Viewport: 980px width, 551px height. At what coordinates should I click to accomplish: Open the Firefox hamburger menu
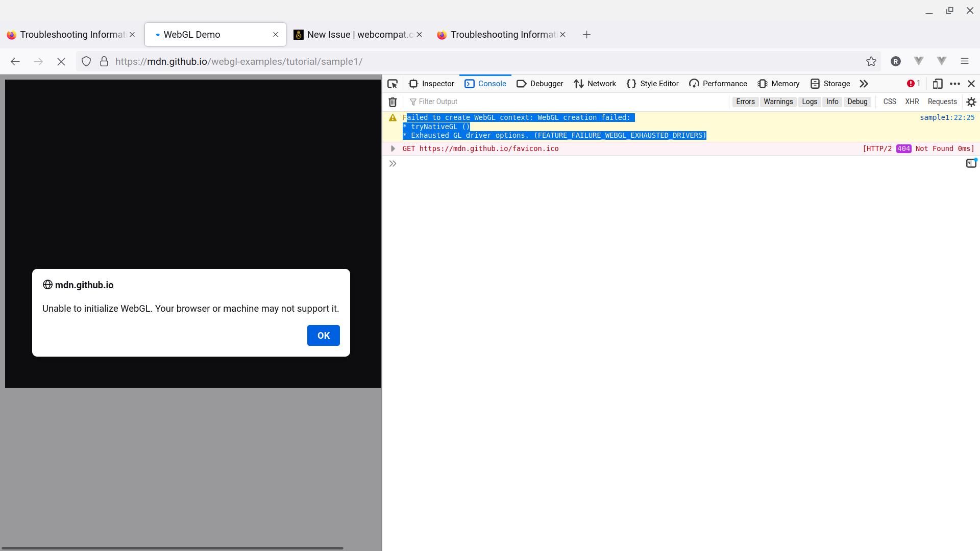(965, 61)
